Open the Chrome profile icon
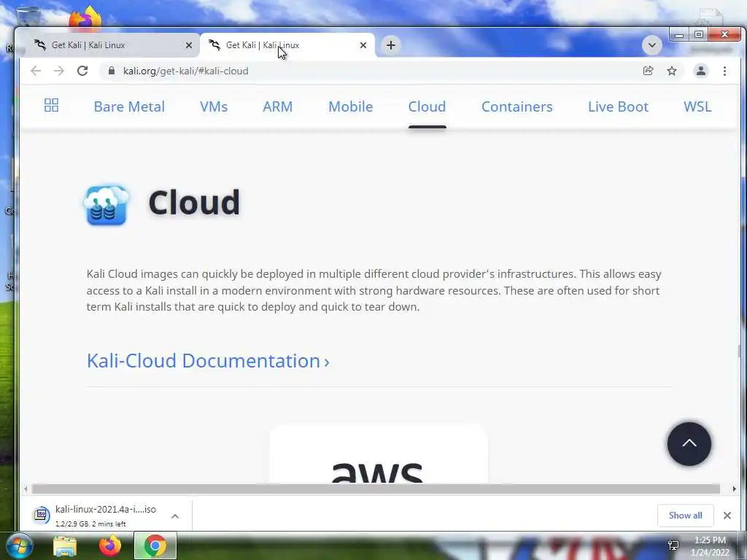 tap(701, 71)
